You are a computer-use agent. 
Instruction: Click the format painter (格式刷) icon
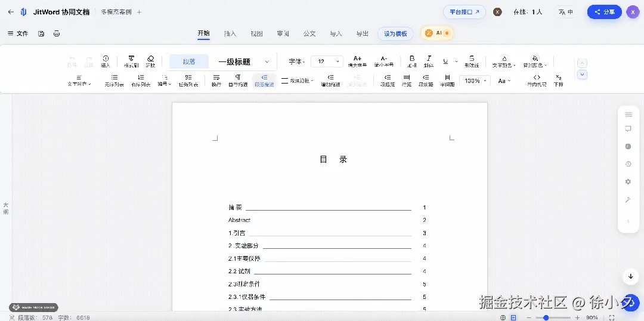131,59
